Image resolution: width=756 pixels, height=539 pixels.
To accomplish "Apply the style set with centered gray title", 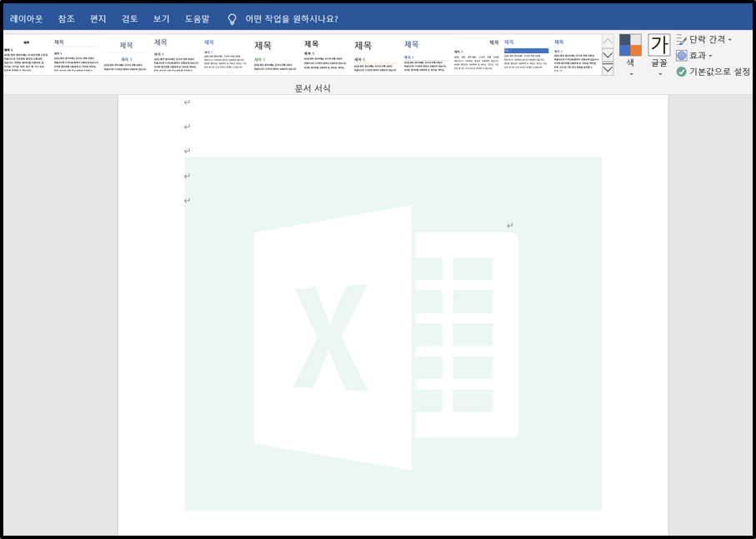I will [x=127, y=55].
